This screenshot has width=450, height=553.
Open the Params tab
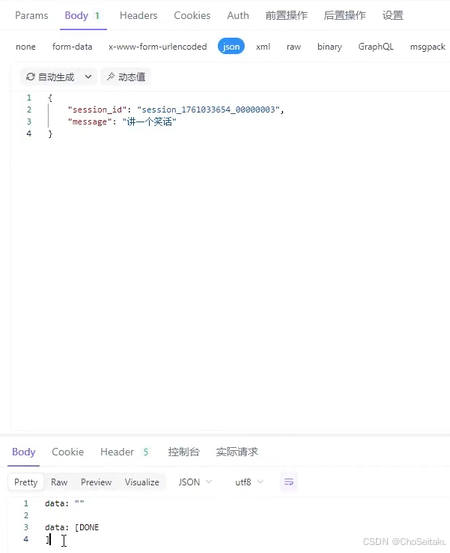tap(31, 16)
